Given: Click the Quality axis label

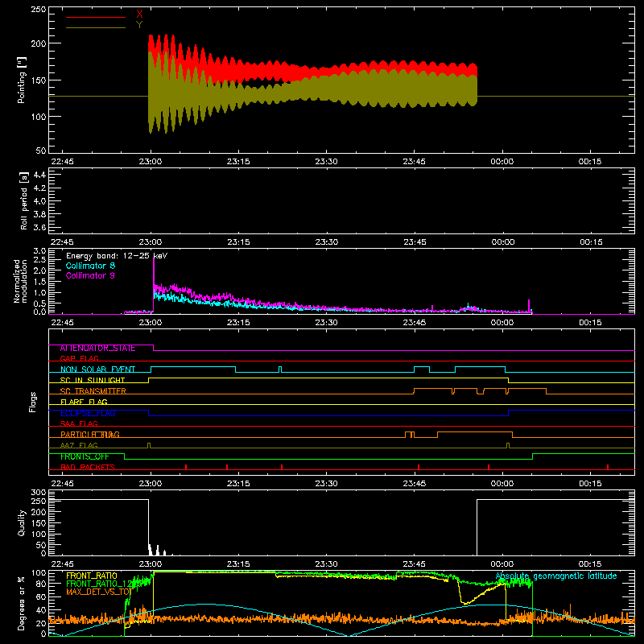Looking at the screenshot, I should tap(22, 522).
